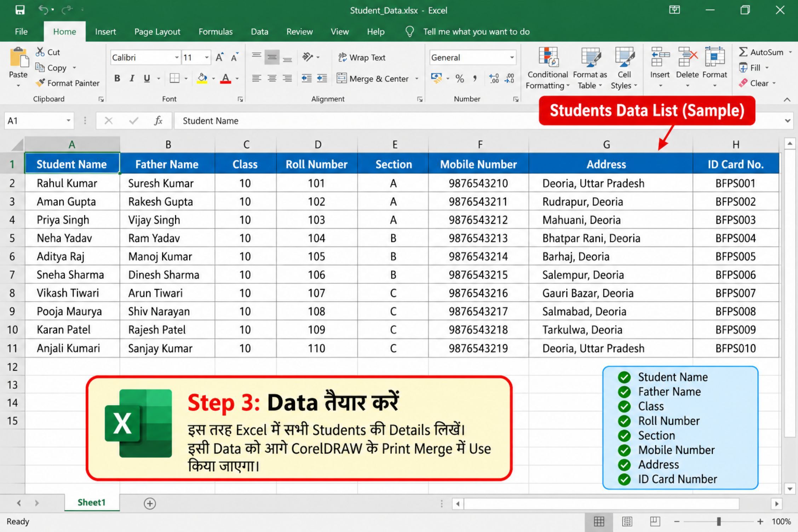Screen dimensions: 798x532
Task: Apply the Fill Color bucket icon
Action: pos(202,78)
